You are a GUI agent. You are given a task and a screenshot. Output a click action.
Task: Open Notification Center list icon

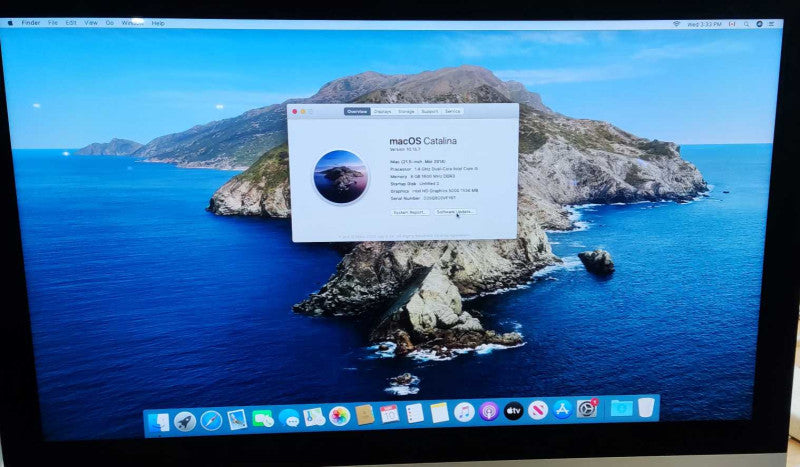(x=772, y=24)
